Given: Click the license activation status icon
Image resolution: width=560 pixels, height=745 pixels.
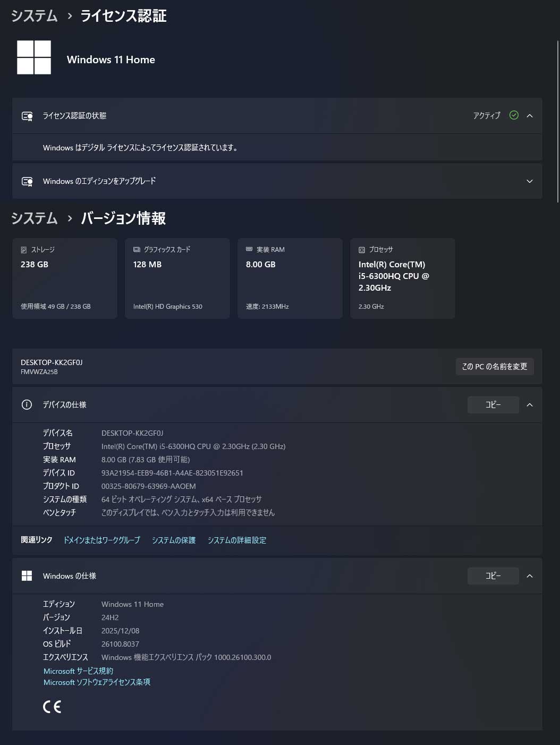Looking at the screenshot, I should [27, 116].
